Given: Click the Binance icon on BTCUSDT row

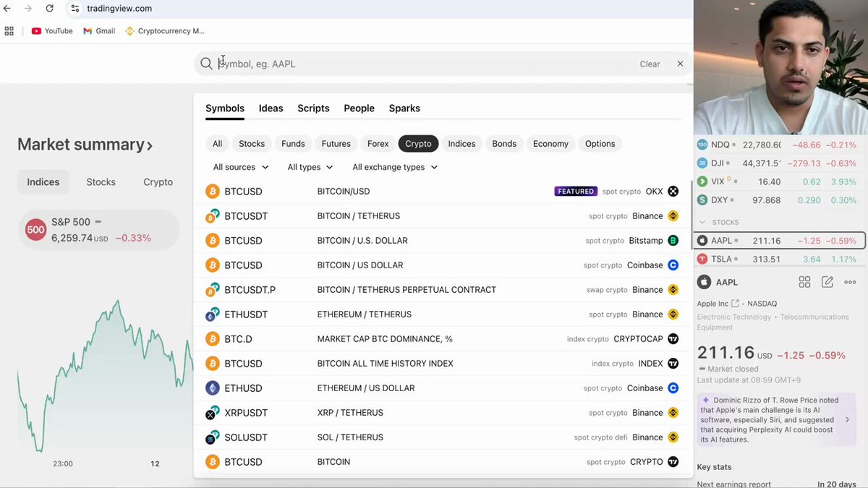Looking at the screenshot, I should (x=673, y=216).
